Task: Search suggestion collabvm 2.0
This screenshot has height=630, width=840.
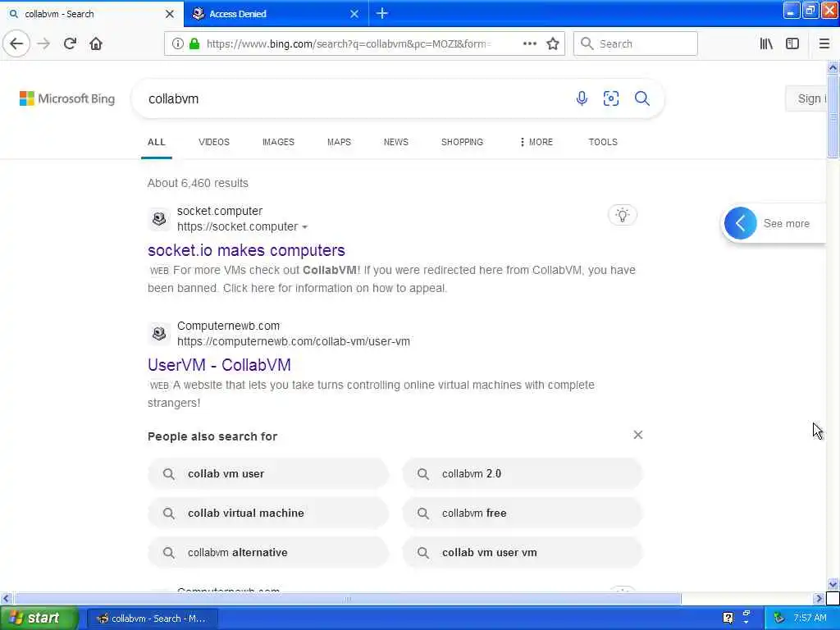Action: (x=523, y=473)
